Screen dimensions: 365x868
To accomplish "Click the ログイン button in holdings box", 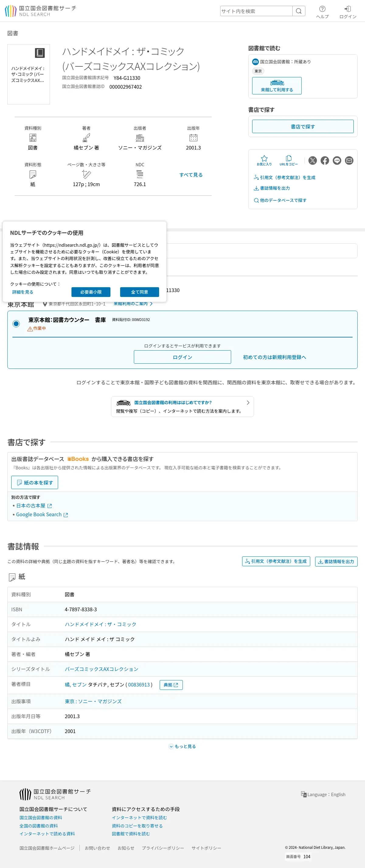I will (182, 357).
